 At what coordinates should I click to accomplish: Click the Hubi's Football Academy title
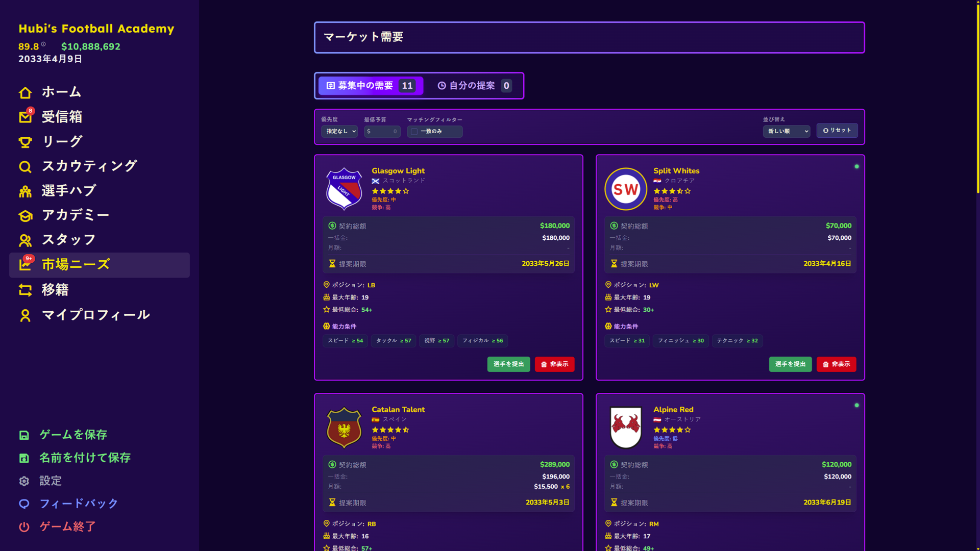pos(96,29)
